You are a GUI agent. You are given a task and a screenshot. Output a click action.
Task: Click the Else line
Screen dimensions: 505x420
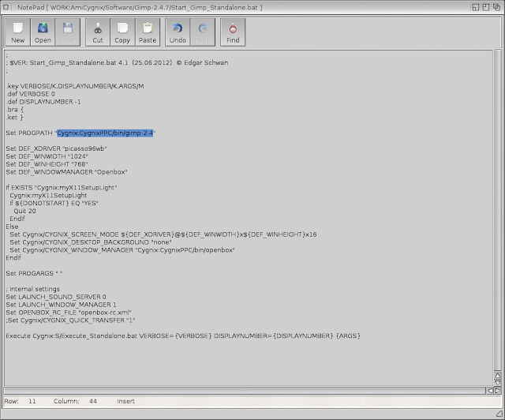click(13, 227)
